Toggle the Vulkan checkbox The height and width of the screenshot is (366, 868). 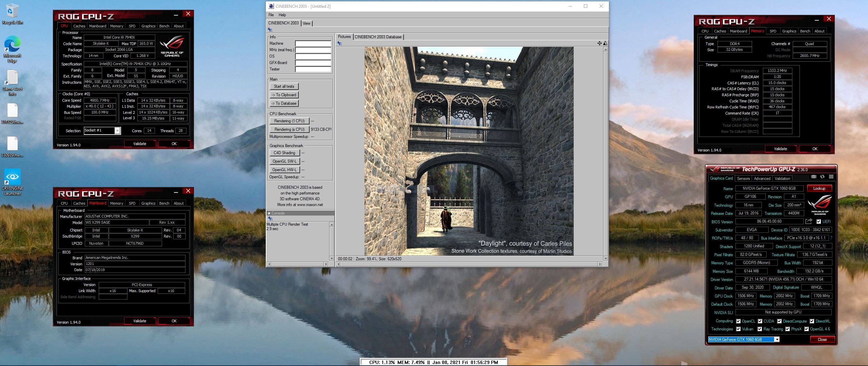[x=738, y=329]
